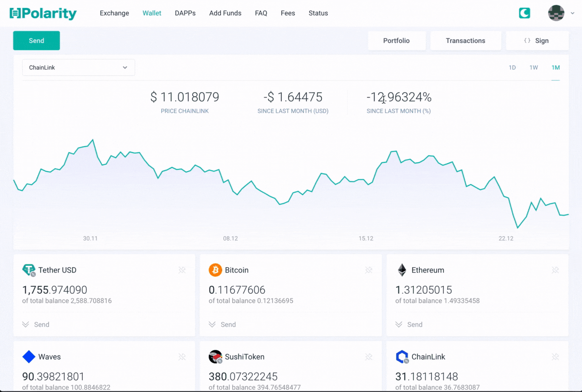582x392 pixels.
Task: Click the green Send button
Action: pos(36,41)
